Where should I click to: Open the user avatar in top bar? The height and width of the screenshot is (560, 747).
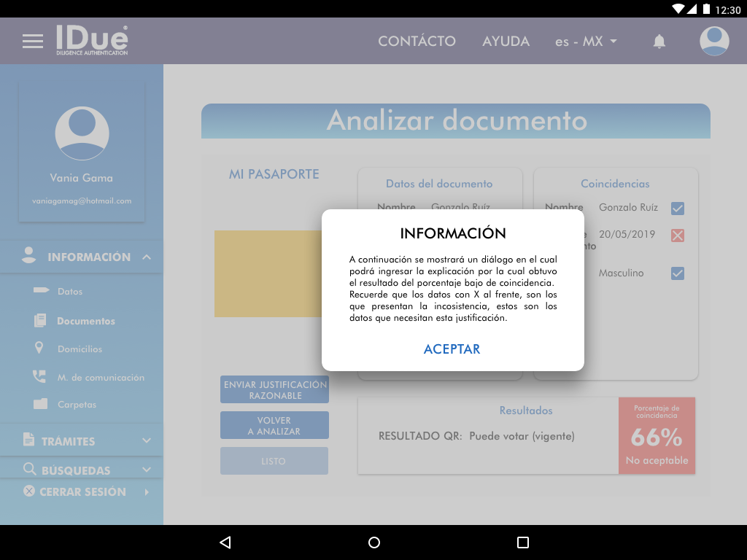714,42
